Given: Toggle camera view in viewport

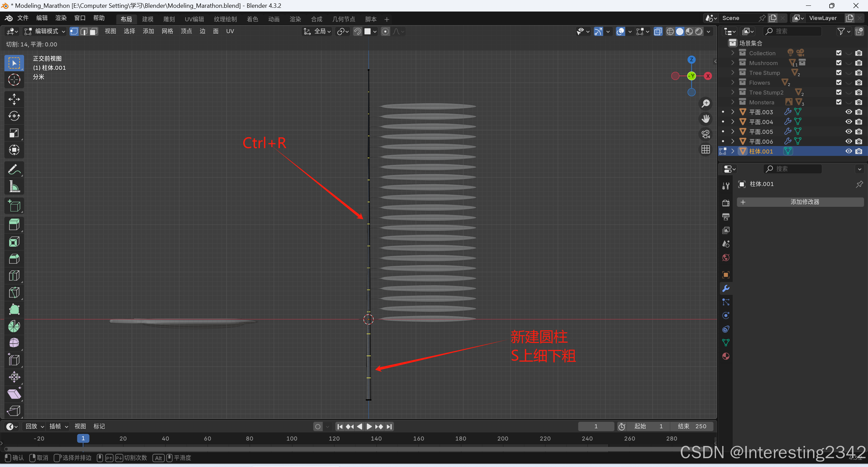Looking at the screenshot, I should 706,134.
